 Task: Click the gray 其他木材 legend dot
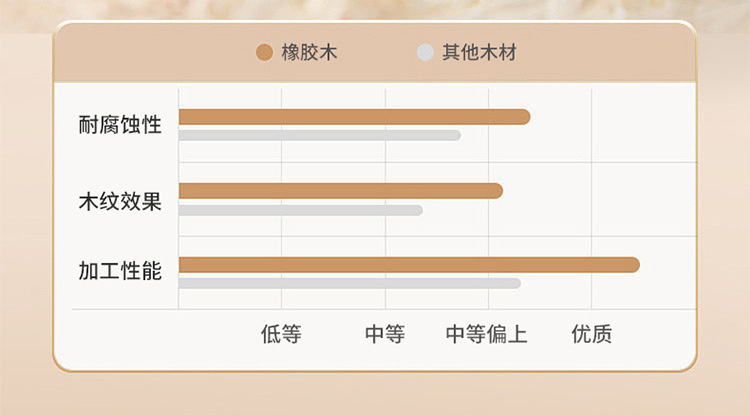425,52
